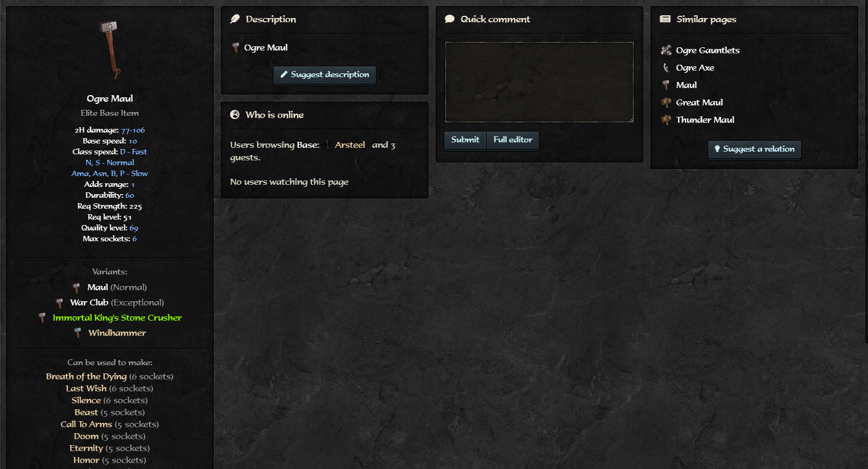The width and height of the screenshot is (868, 469).
Task: Follow the Call To Arms link
Action: [86, 424]
